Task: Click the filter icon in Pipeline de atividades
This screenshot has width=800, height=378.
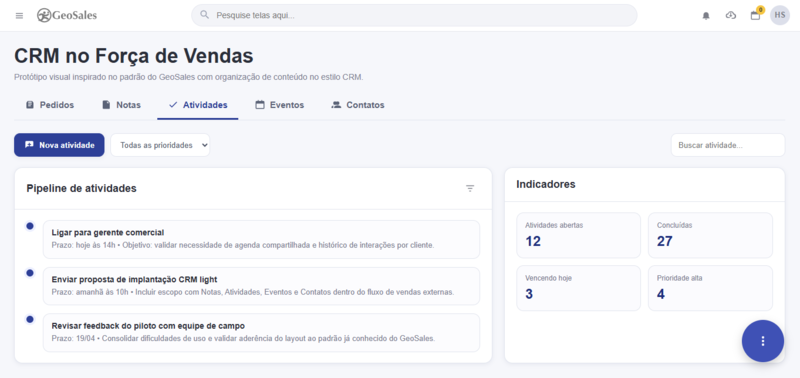Action: 470,188
